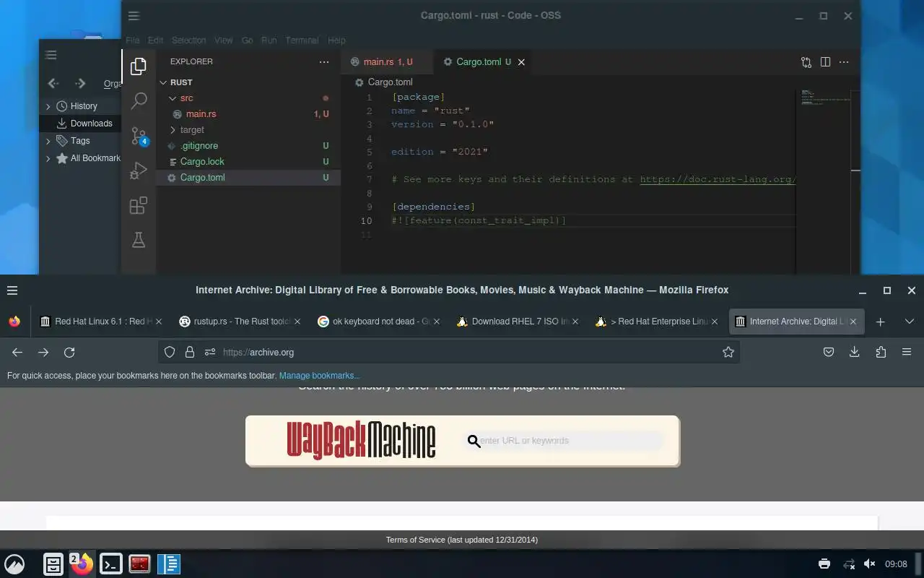This screenshot has width=924, height=578.
Task: Reload the archive.org page
Action: tap(69, 352)
